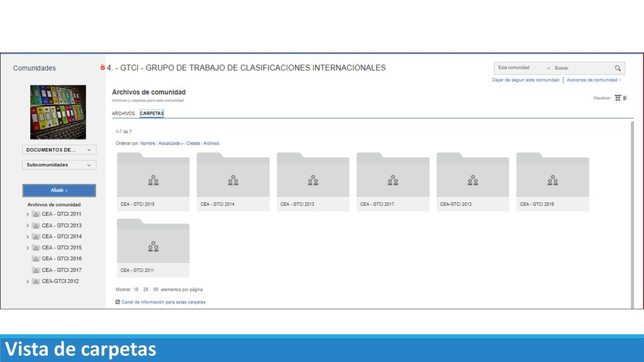Switch to grid view display icon

(618, 98)
